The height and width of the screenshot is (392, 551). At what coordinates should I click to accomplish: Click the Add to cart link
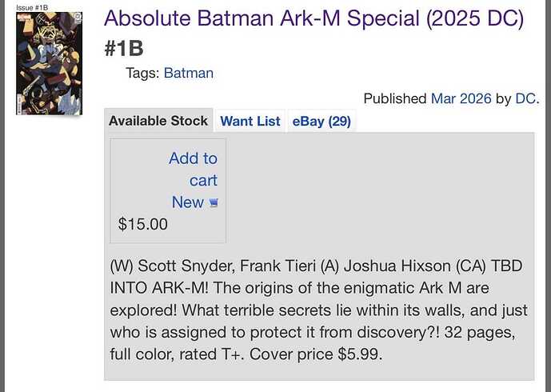click(x=194, y=169)
